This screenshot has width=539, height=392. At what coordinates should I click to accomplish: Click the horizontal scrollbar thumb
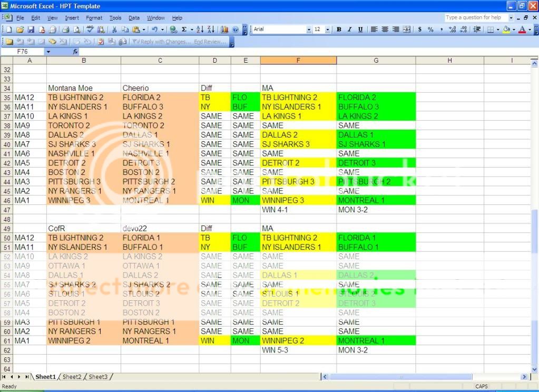coord(400,377)
